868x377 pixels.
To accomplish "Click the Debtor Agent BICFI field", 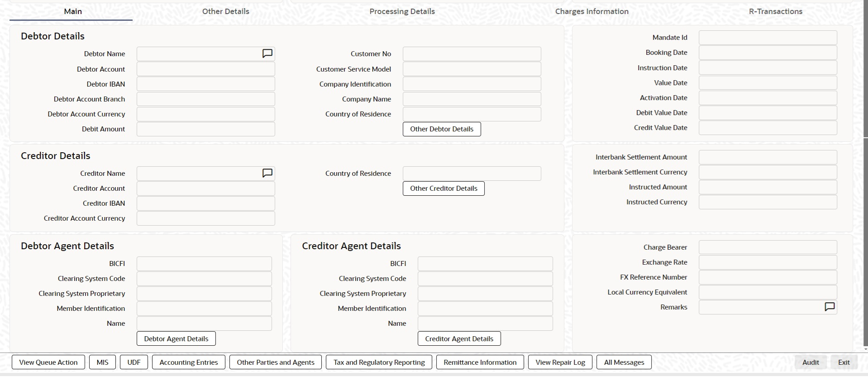I will [x=204, y=264].
